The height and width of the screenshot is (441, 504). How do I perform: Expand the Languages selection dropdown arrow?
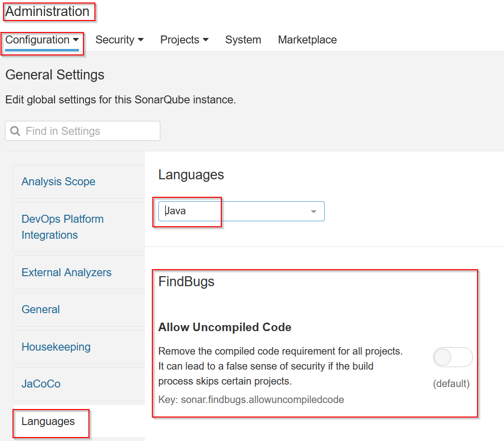coord(314,211)
